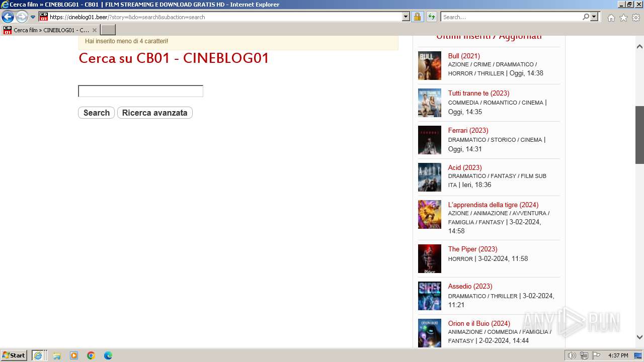
Task: Click the Search button
Action: [96, 113]
